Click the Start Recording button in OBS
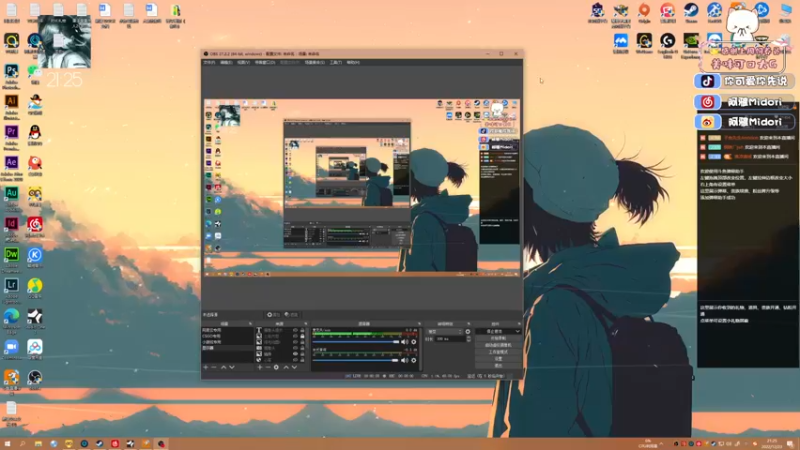Image resolution: width=800 pixels, height=450 pixels. [498, 338]
